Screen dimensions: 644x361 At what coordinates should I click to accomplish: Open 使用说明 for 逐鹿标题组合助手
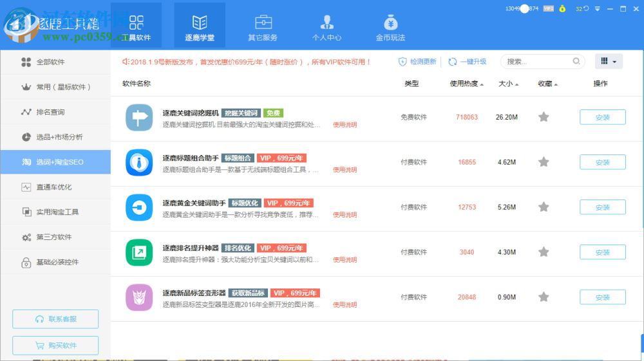click(x=345, y=170)
